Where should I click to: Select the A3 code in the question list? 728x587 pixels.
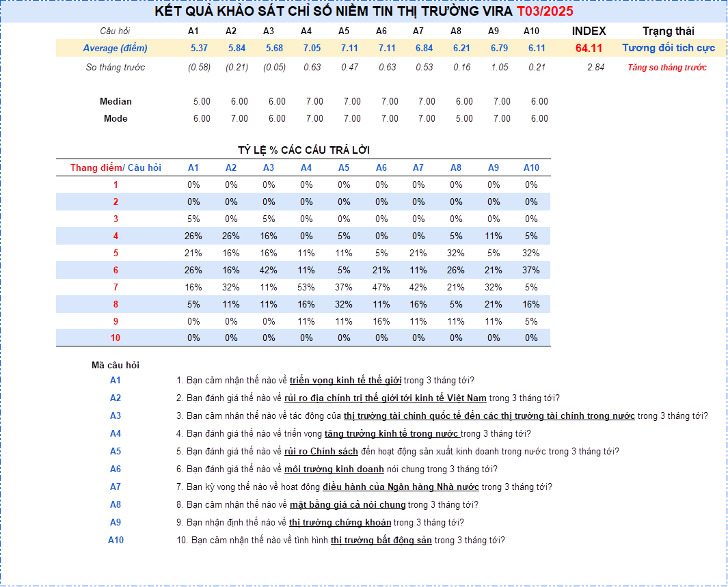tap(115, 416)
